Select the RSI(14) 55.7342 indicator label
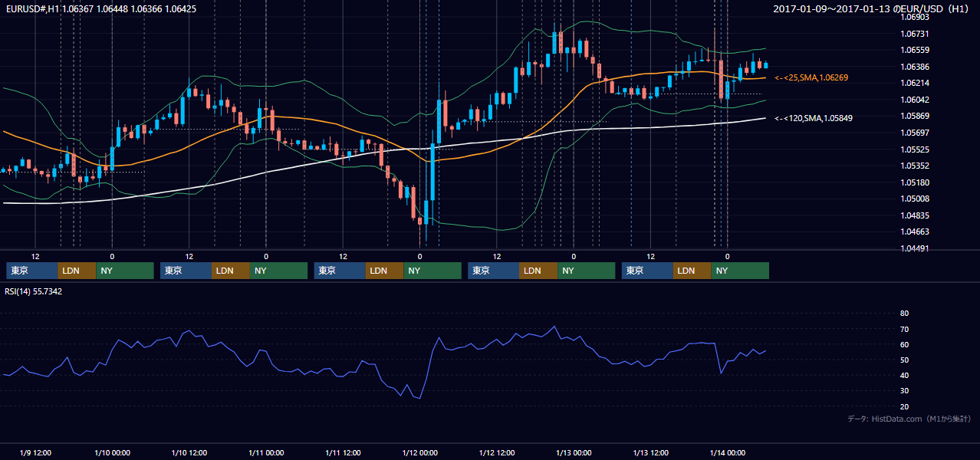Screen dimensions: 980x460 34,291
